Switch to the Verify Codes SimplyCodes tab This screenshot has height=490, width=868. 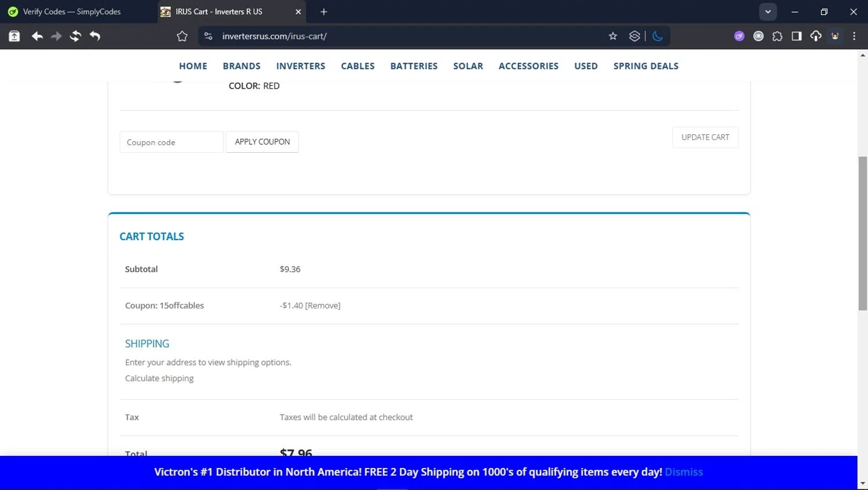72,12
